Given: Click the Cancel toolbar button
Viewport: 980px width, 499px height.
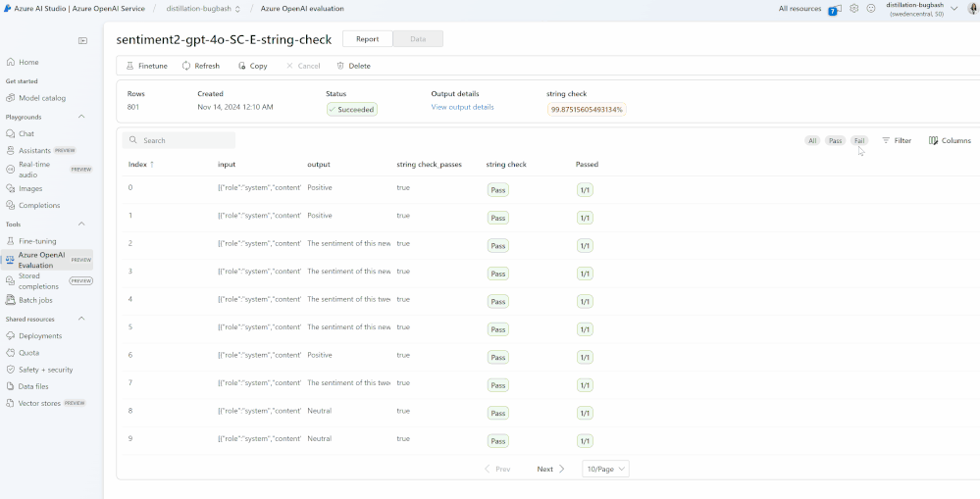Looking at the screenshot, I should tap(303, 66).
